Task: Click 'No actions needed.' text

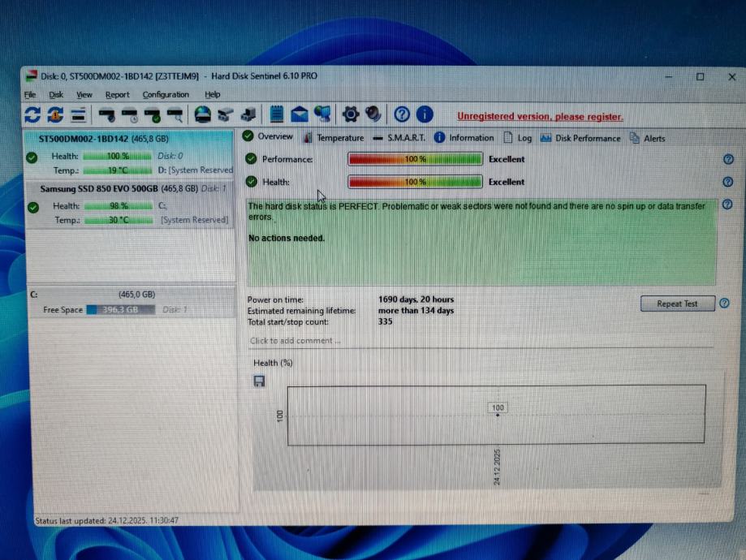Action: coord(287,238)
